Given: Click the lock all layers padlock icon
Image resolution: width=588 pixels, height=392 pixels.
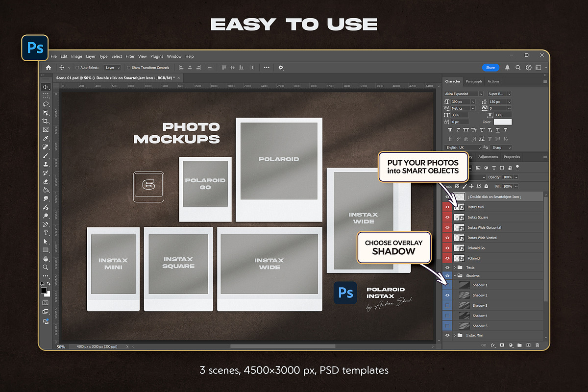Looking at the screenshot, I should tap(486, 186).
